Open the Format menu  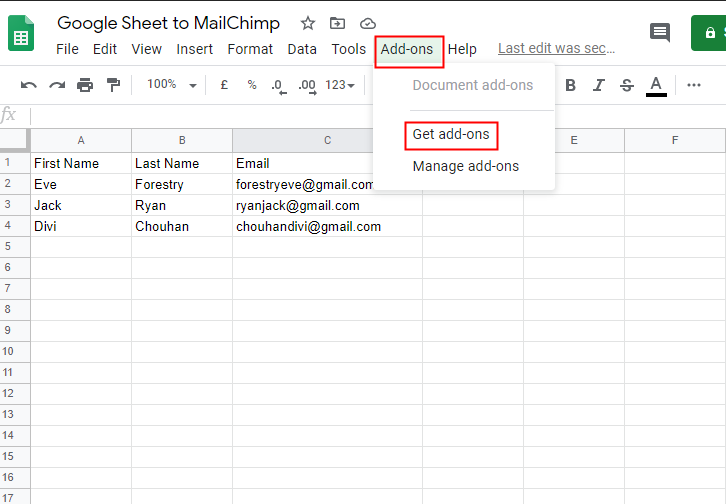250,49
